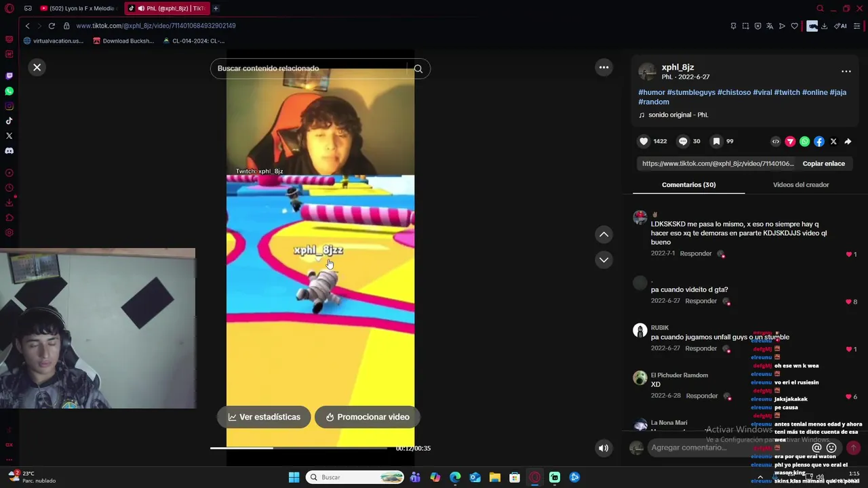Open the Opera AI assistant button
The width and height of the screenshot is (868, 488).
point(840,26)
